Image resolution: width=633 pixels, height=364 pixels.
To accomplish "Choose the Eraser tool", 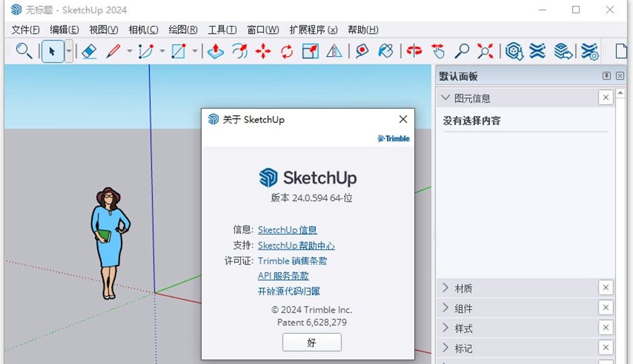I will (89, 51).
